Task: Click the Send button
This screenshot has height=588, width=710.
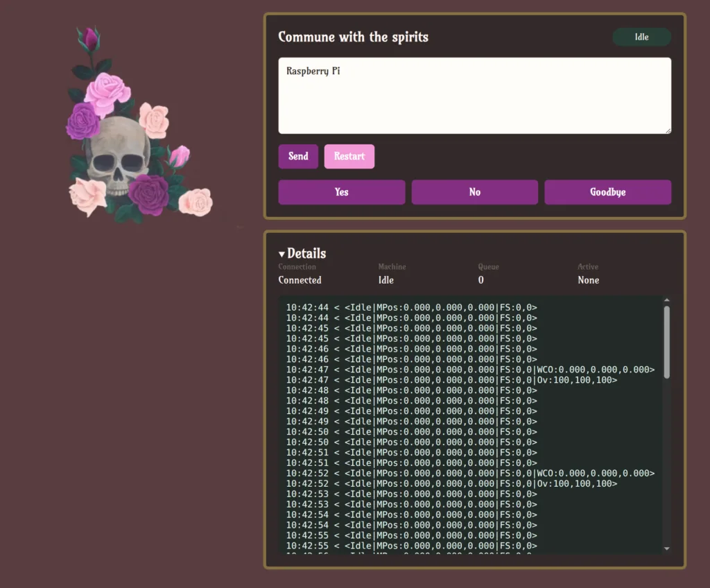Action: 298,156
